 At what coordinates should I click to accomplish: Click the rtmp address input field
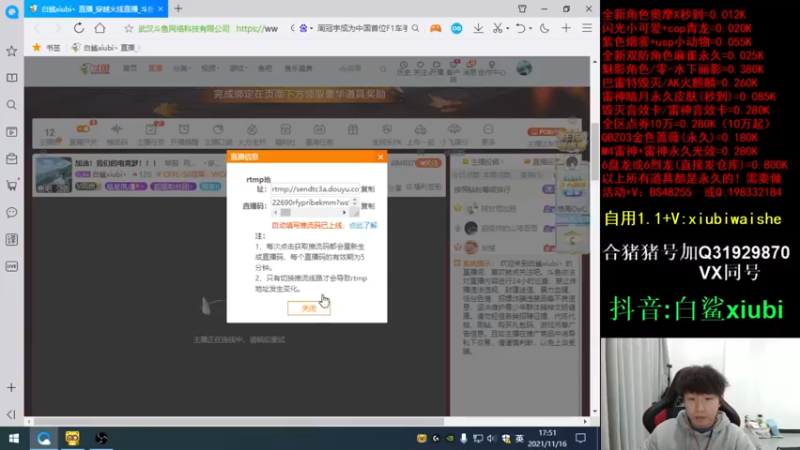[315, 189]
